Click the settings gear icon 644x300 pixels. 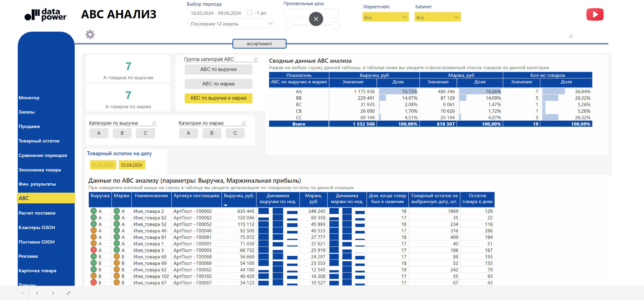click(90, 35)
